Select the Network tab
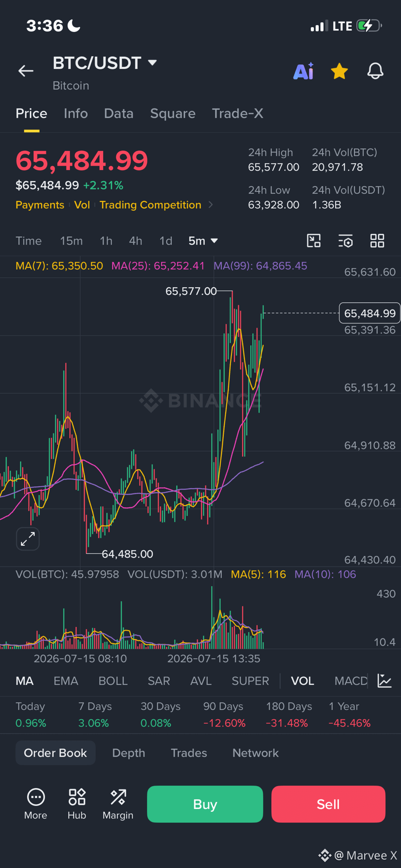Image resolution: width=401 pixels, height=868 pixels. [256, 753]
